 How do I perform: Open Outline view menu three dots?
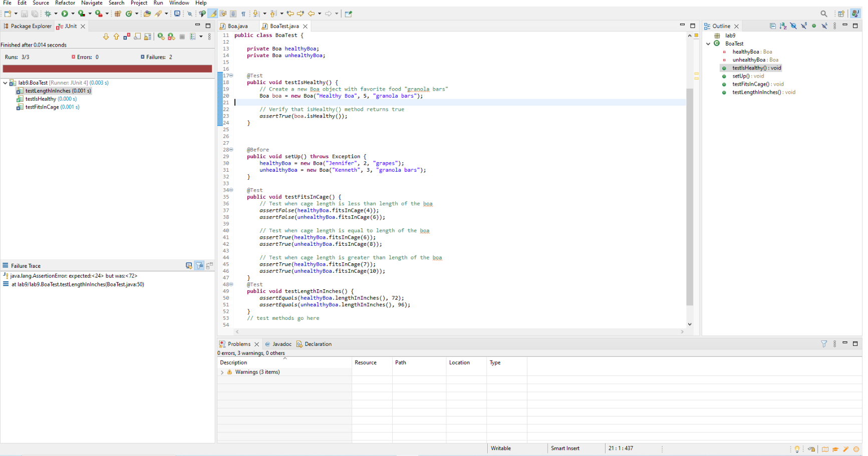[x=834, y=26]
